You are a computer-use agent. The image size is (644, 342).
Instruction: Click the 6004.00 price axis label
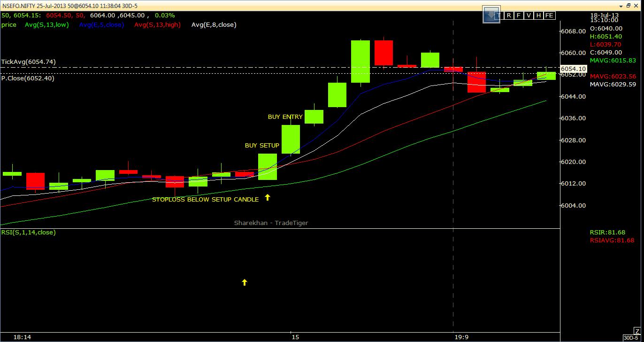[x=574, y=206]
